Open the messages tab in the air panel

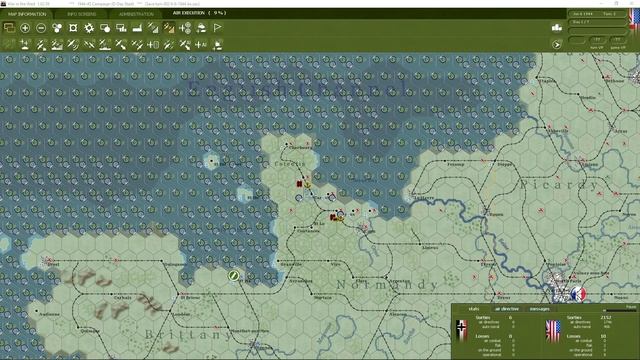click(x=540, y=309)
